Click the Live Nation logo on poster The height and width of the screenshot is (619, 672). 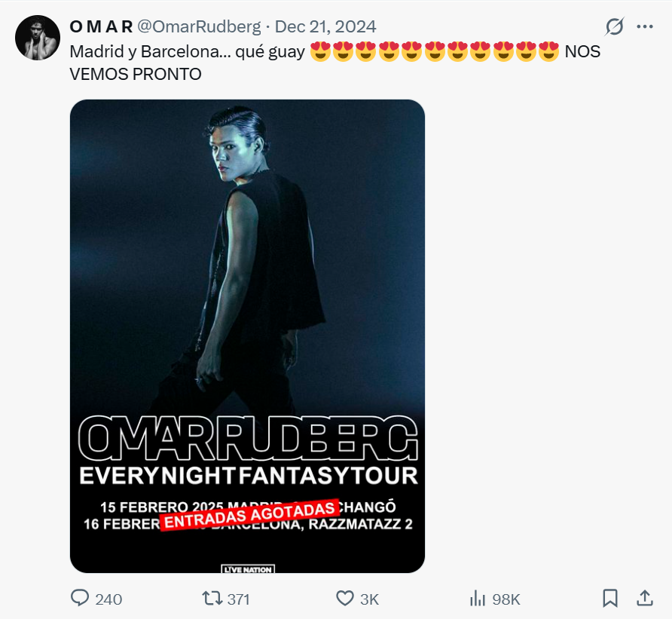click(247, 569)
